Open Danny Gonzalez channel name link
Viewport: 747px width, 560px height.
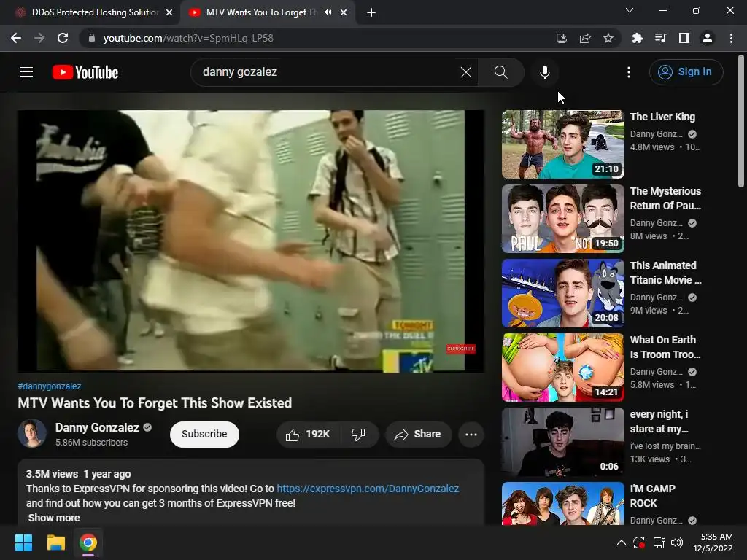(97, 427)
